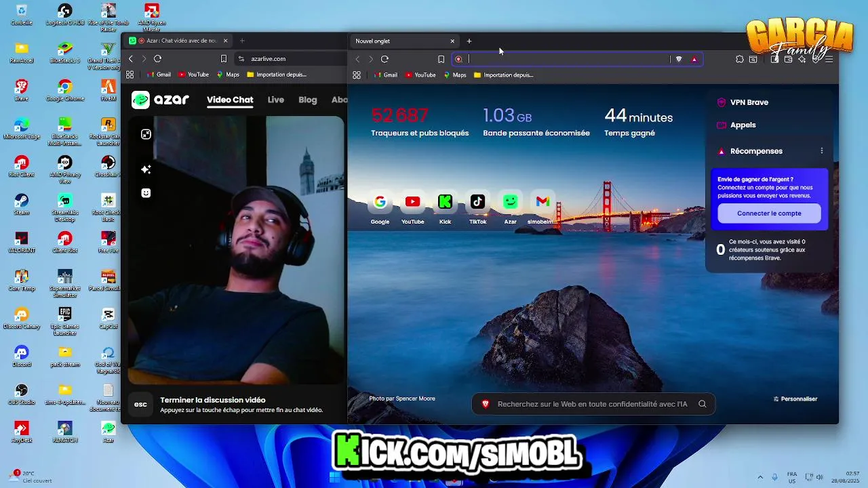Open Azar shortcut tile on new tab
This screenshot has width=868, height=488.
tap(510, 208)
